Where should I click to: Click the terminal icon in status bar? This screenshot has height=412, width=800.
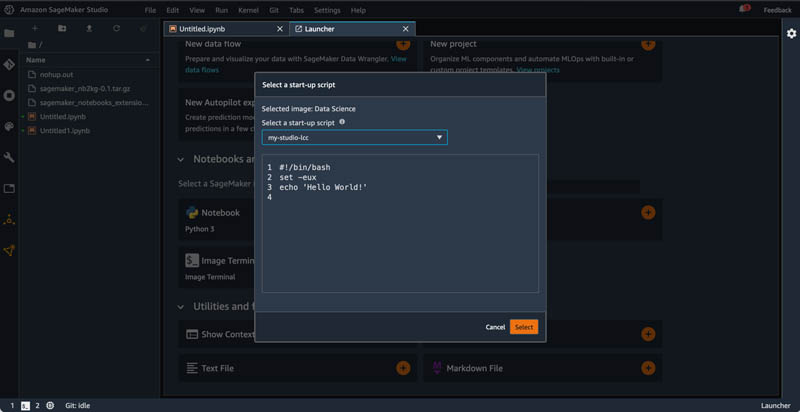tap(26, 406)
